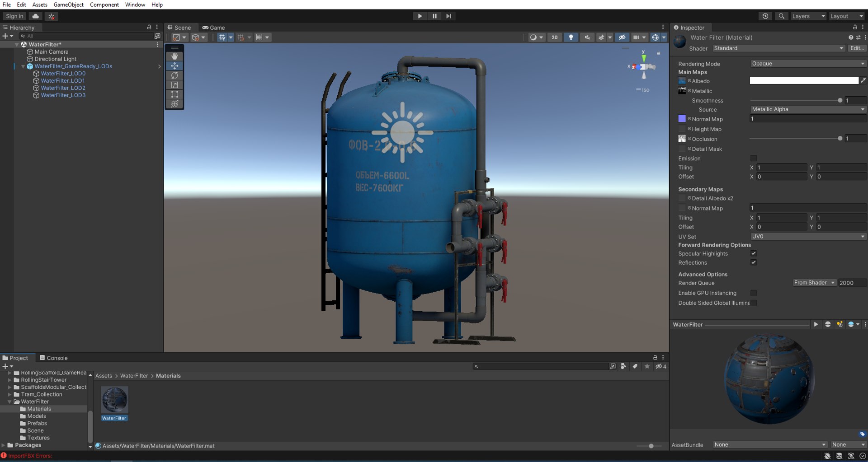The height and width of the screenshot is (462, 868).
Task: Open Rendering Mode dropdown
Action: pyautogui.click(x=808, y=64)
